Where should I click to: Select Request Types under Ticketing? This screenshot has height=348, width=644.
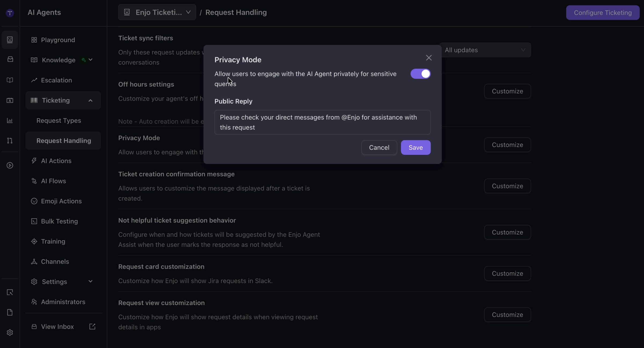tap(59, 120)
